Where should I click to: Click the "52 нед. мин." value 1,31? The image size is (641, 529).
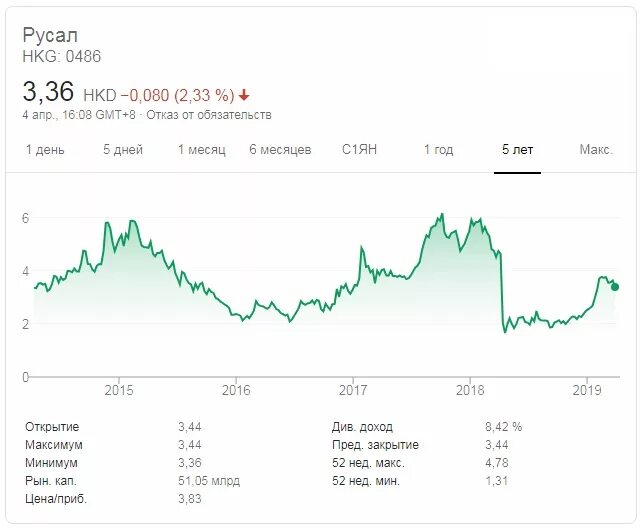point(497,481)
